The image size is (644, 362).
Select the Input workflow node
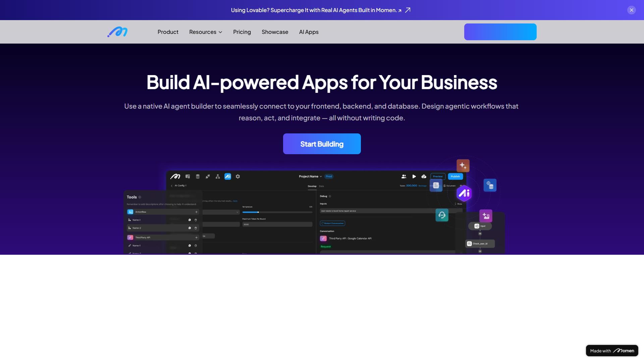tap(480, 226)
